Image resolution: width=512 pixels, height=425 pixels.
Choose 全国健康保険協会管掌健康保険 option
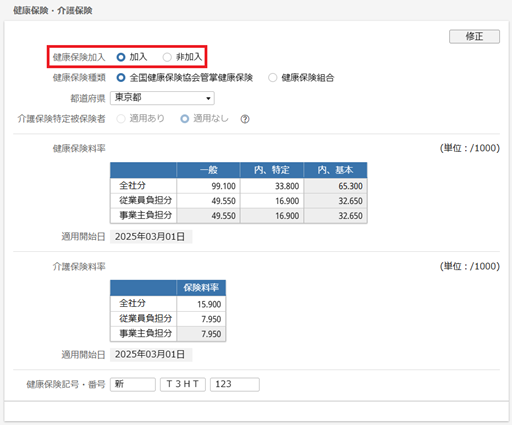121,78
